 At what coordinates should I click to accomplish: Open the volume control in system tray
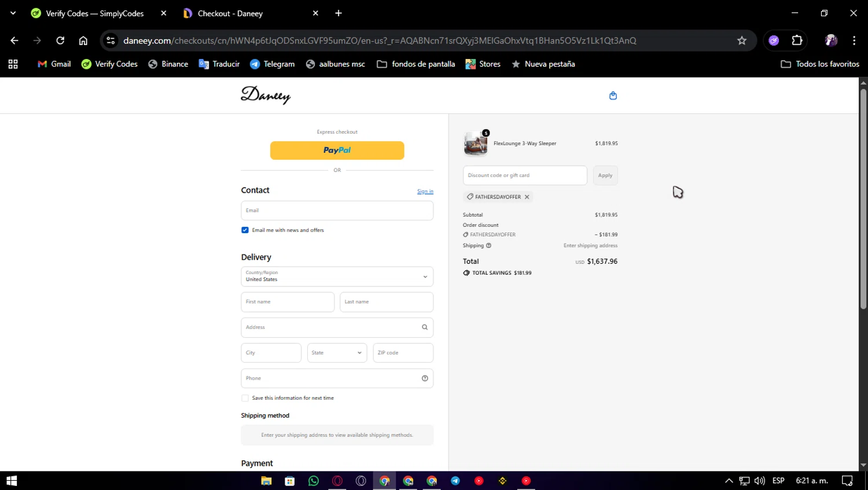(x=760, y=481)
